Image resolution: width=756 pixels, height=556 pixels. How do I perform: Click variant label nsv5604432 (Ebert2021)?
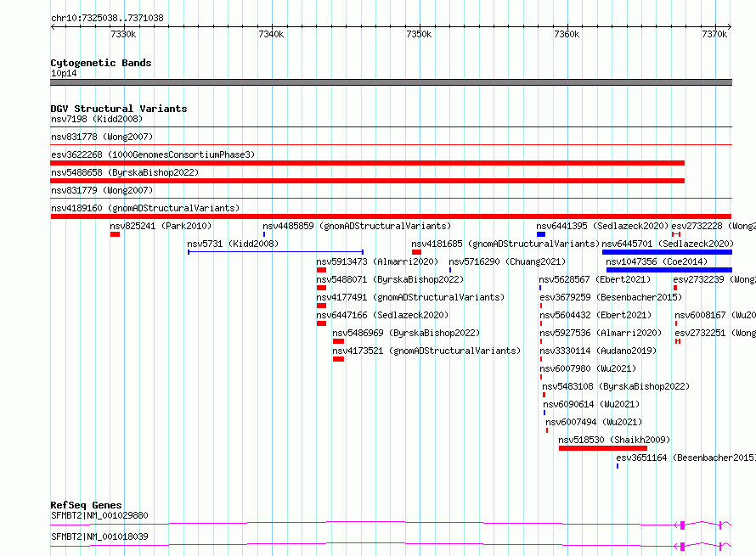pyautogui.click(x=595, y=315)
